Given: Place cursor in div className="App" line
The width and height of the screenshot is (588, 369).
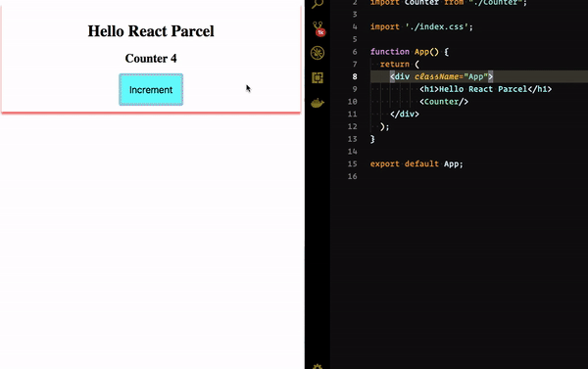Looking at the screenshot, I should [441, 76].
